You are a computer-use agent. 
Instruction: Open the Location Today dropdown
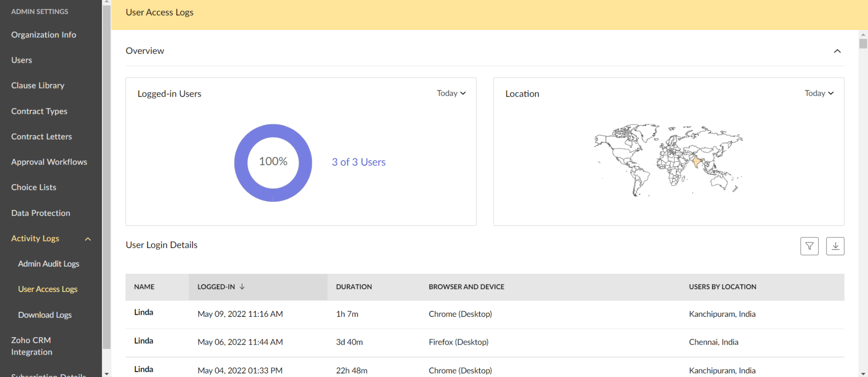819,93
